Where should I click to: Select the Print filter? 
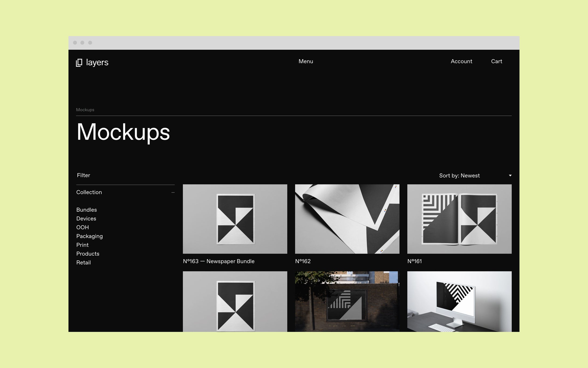coord(82,245)
